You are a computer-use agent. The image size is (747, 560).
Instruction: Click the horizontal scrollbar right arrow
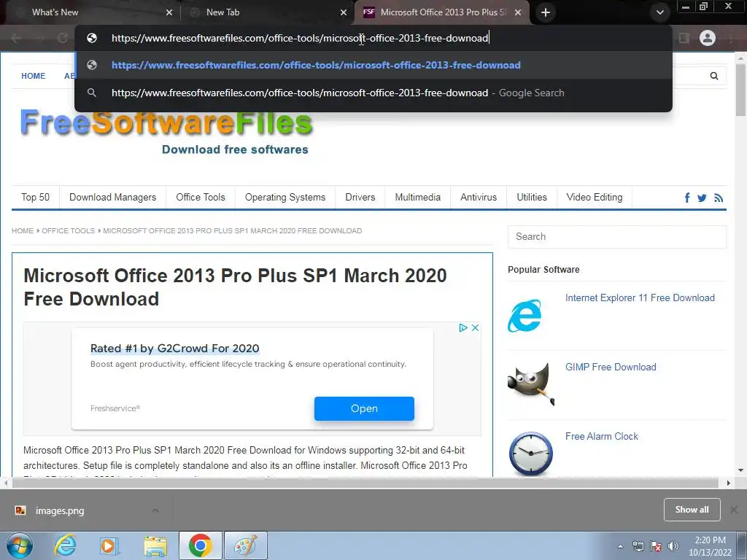tap(728, 483)
